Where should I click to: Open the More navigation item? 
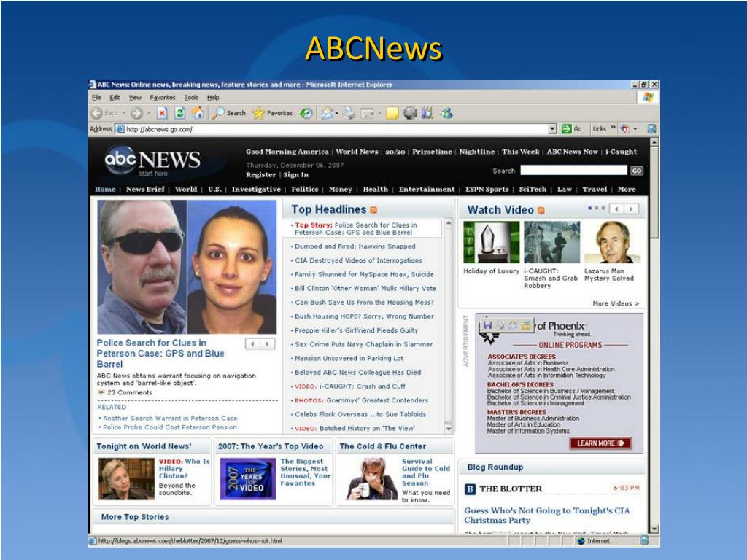627,189
